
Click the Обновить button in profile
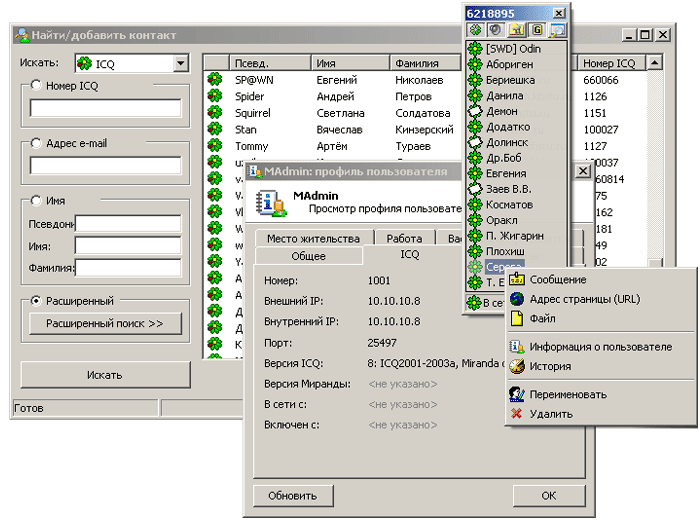coord(292,495)
